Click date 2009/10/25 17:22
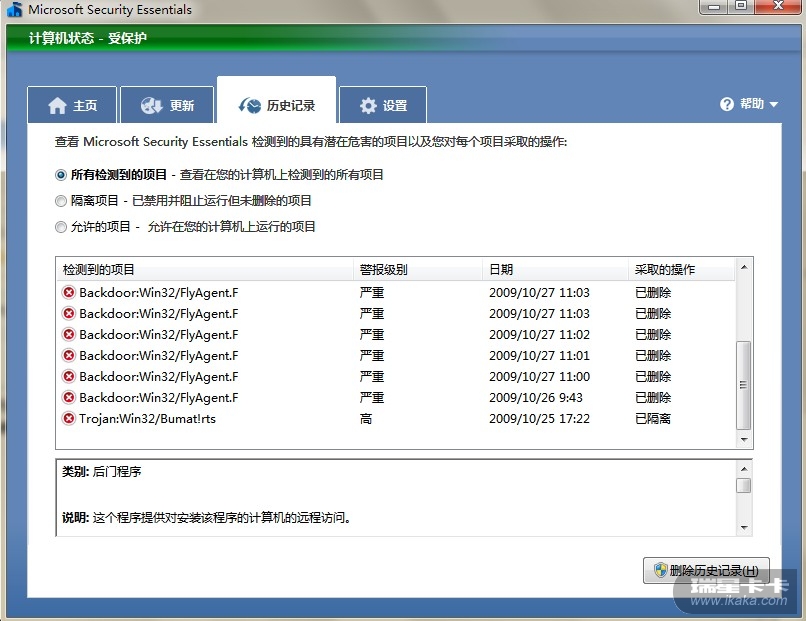This screenshot has height=621, width=806. [539, 419]
